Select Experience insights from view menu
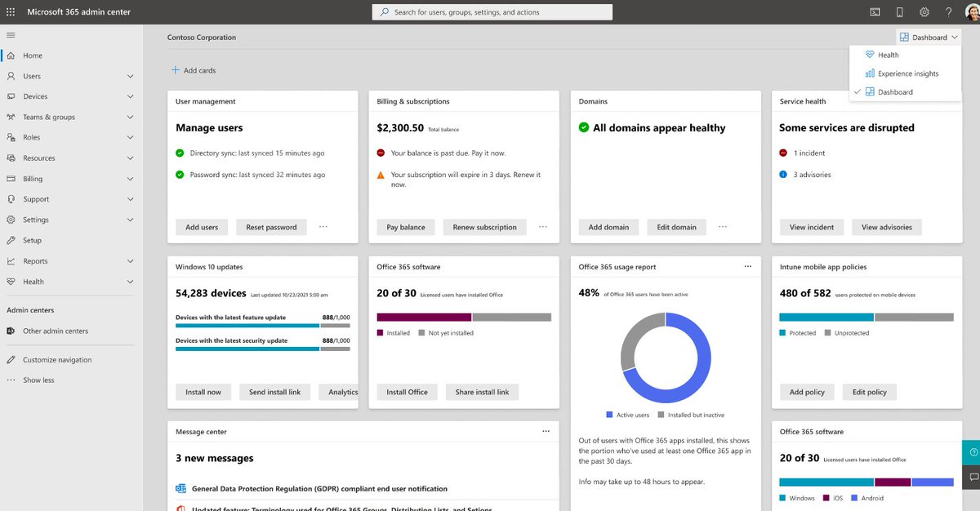Viewport: 980px width, 511px height. coord(905,73)
